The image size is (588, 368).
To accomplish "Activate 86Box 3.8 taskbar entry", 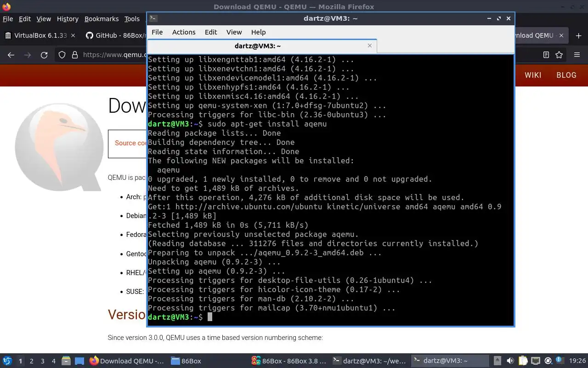I will (289, 361).
